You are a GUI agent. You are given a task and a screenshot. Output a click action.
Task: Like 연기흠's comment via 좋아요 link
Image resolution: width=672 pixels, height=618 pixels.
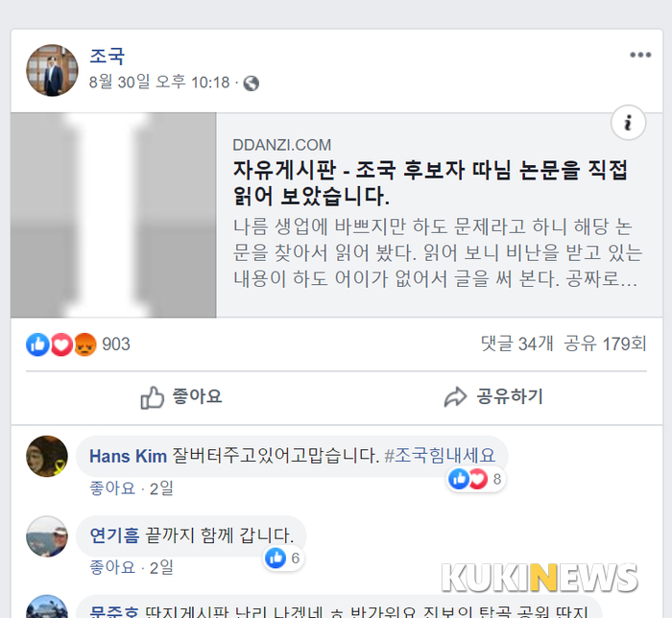pos(112,568)
